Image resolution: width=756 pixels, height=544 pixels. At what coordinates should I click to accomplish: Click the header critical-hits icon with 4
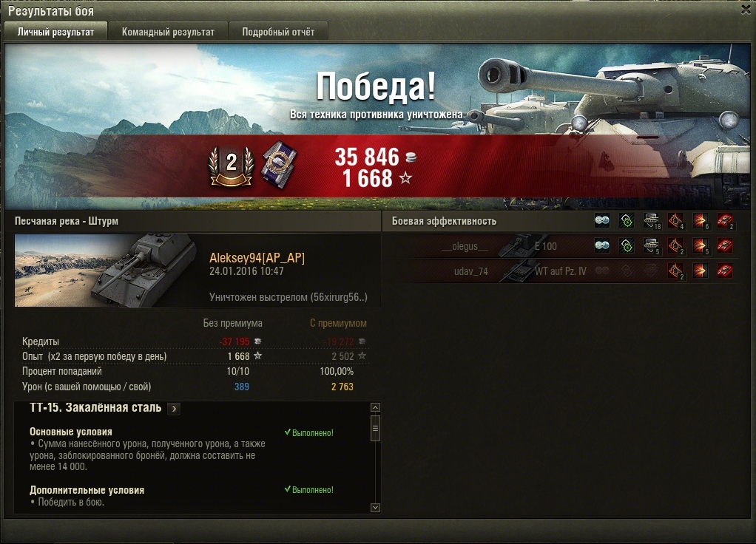675,221
